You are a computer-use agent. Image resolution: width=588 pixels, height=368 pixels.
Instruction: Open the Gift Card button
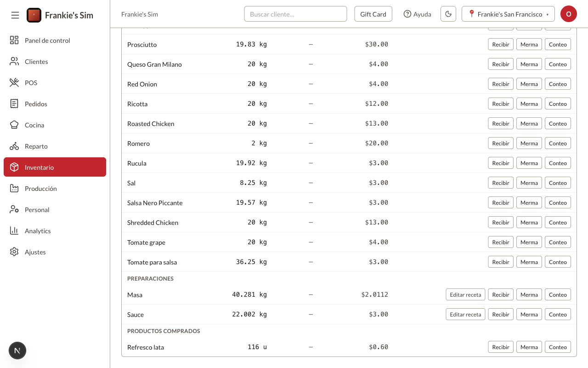click(x=373, y=14)
